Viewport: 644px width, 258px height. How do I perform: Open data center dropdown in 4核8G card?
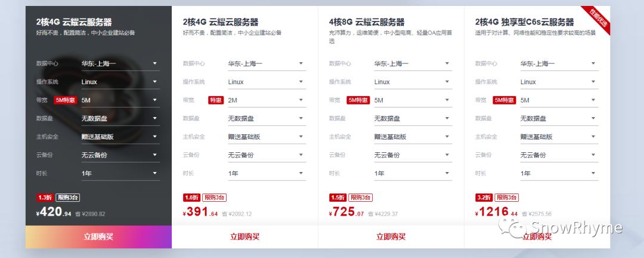(413, 63)
